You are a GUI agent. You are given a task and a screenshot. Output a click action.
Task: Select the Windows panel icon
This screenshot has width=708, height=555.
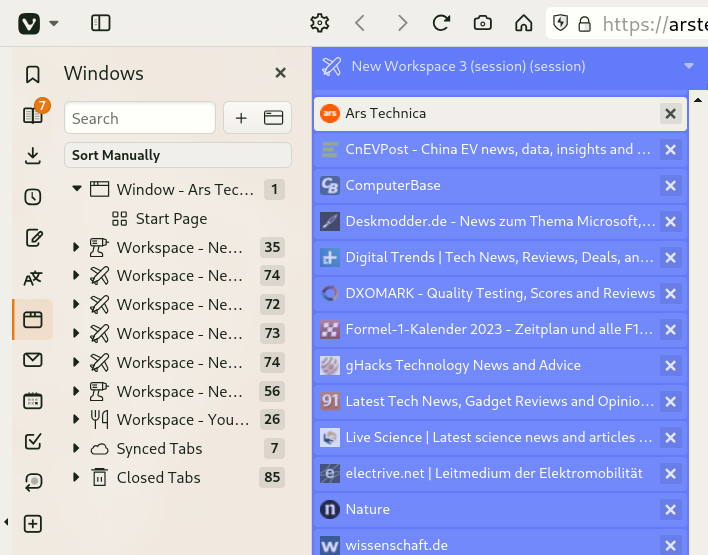click(x=33, y=319)
